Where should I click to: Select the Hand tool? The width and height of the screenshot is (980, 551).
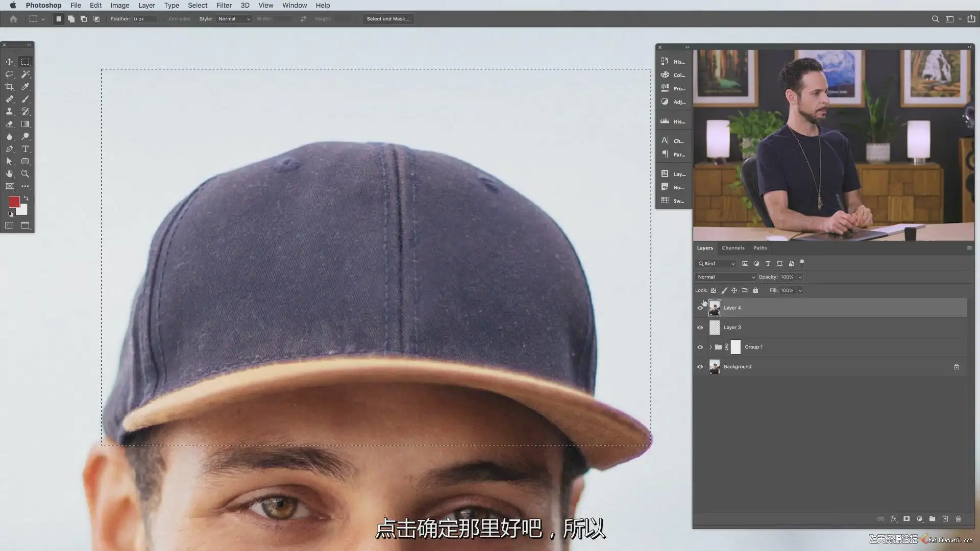(9, 174)
